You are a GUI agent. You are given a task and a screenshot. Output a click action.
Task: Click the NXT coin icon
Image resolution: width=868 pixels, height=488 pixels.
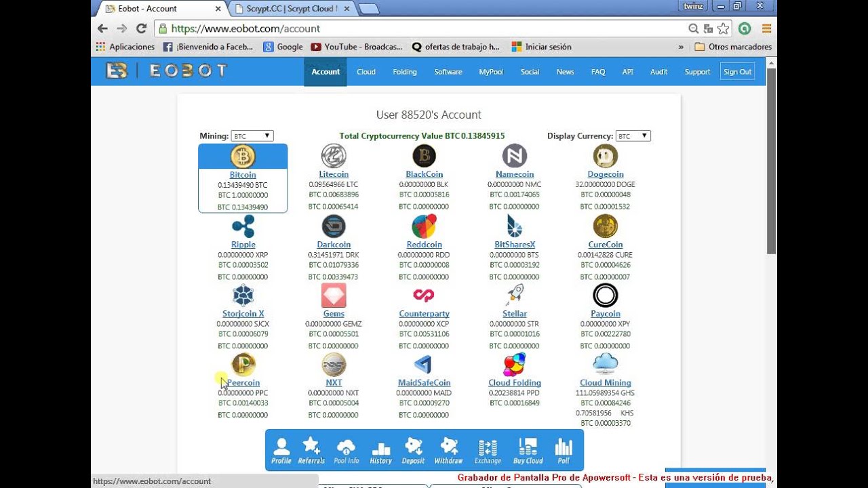pyautogui.click(x=334, y=365)
